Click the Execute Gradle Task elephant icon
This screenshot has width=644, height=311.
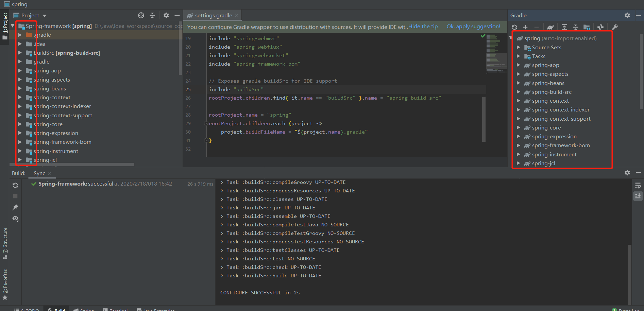[550, 27]
